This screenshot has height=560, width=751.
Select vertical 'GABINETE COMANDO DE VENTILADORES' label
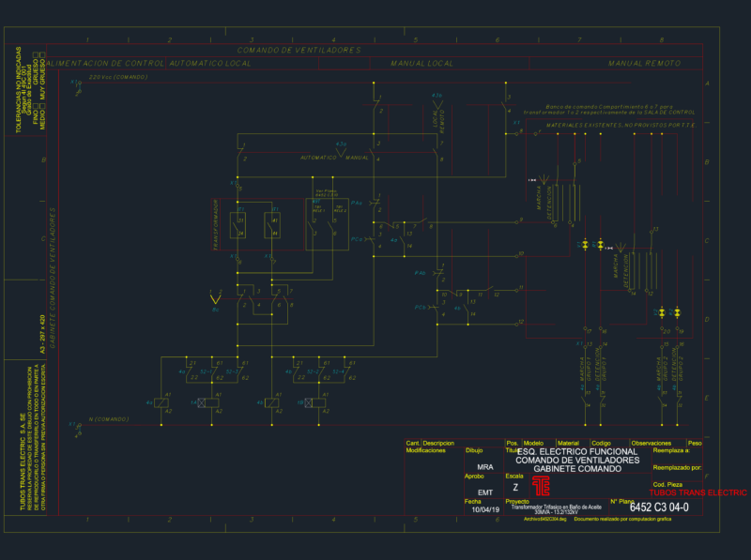pyautogui.click(x=53, y=278)
